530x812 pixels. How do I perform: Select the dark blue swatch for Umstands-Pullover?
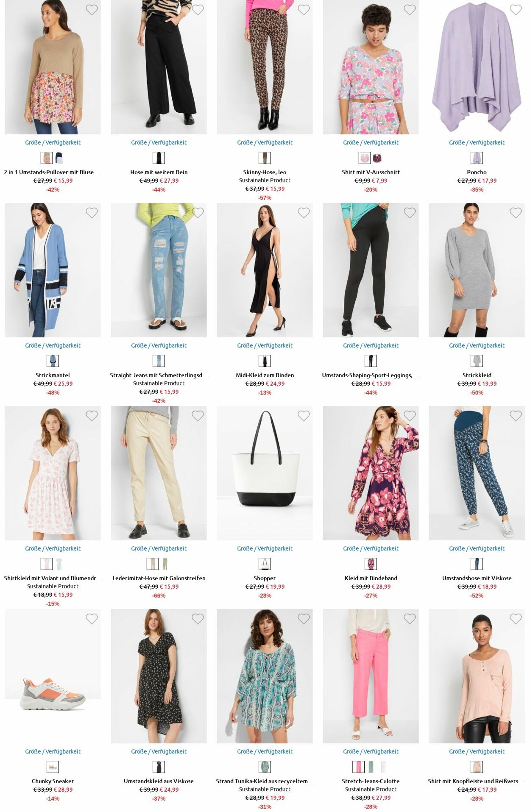pos(59,158)
